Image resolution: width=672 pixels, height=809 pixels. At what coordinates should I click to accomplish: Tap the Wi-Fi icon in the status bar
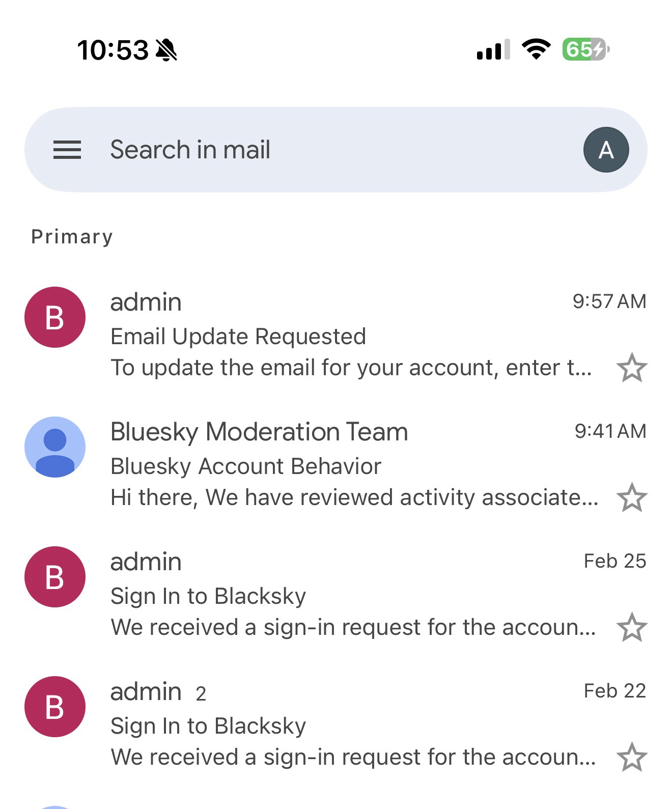click(x=536, y=49)
